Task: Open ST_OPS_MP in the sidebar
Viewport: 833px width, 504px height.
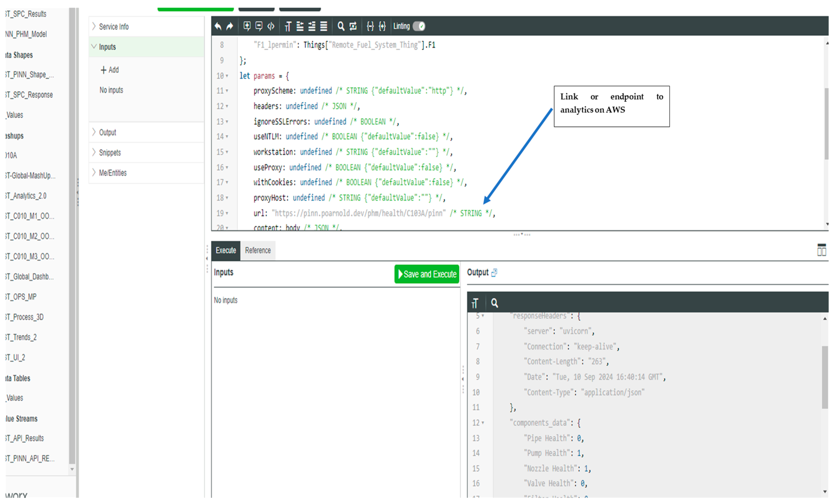Action: [x=21, y=297]
